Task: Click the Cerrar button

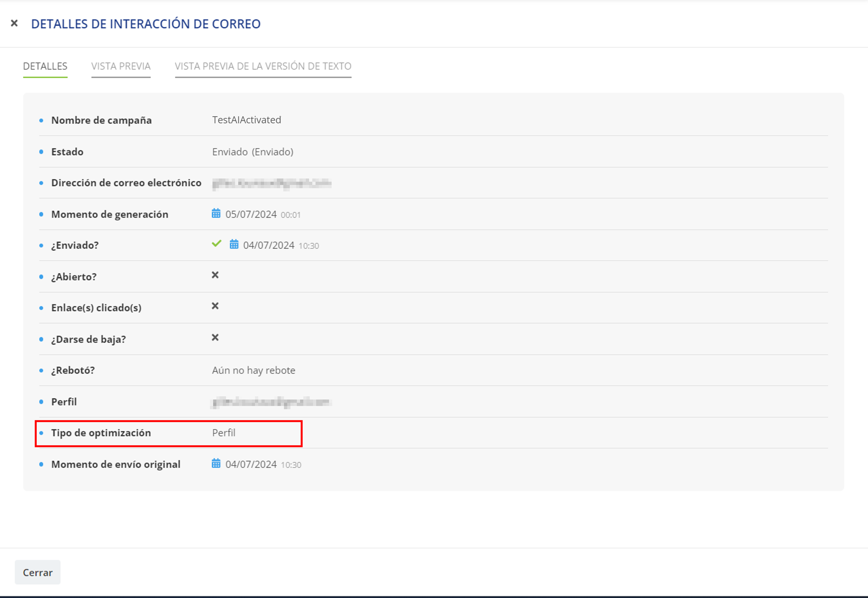Action: 37,572
